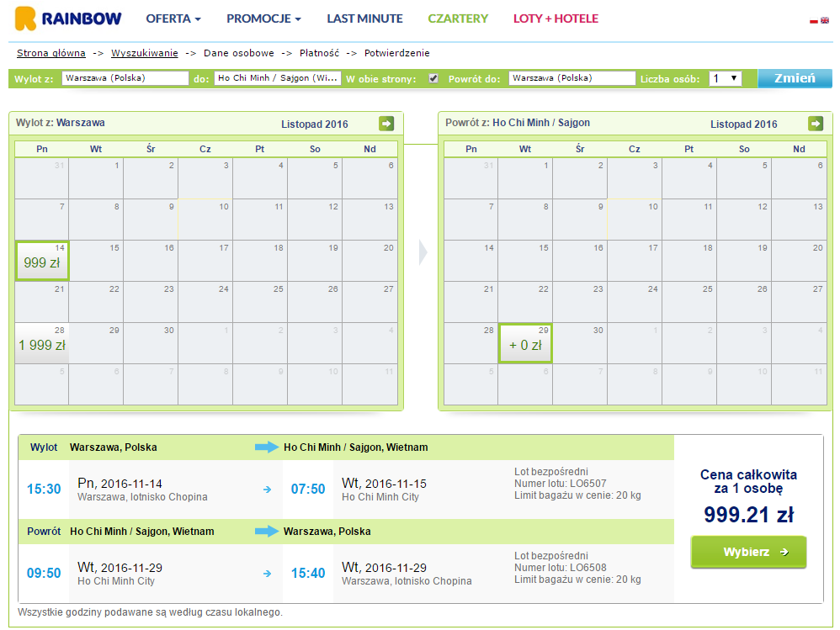This screenshot has height=630, width=840.
Task: Click the Wylot z Warszawa input field
Action: (125, 78)
